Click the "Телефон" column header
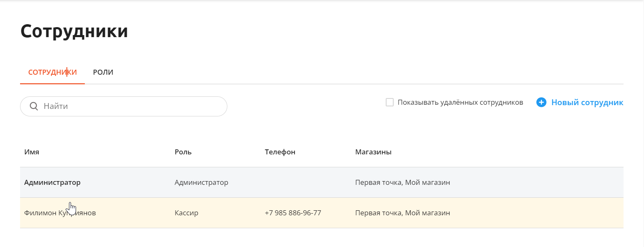This screenshot has height=247, width=644. (x=280, y=152)
